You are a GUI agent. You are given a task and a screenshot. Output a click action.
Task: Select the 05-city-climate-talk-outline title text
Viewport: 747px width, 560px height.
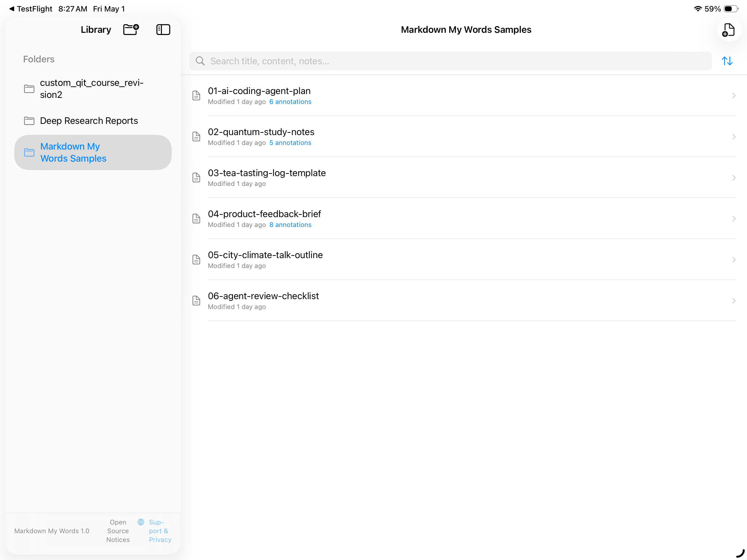(x=265, y=255)
